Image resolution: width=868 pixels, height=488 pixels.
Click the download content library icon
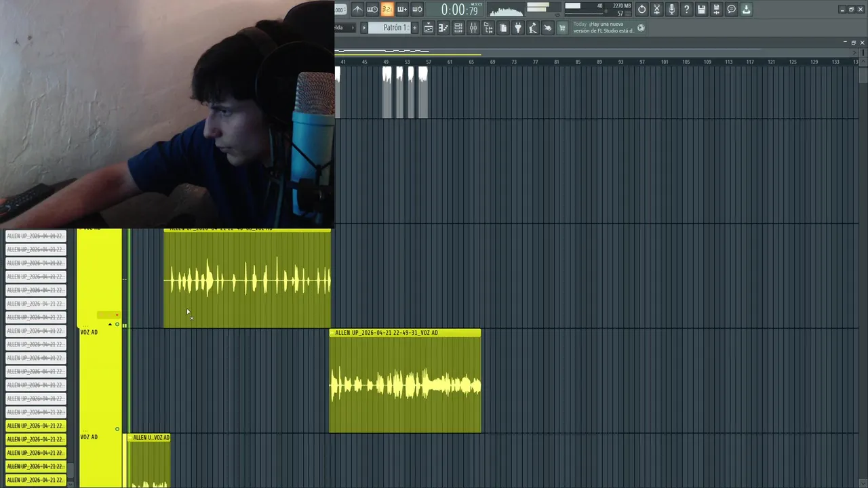pyautogui.click(x=746, y=9)
